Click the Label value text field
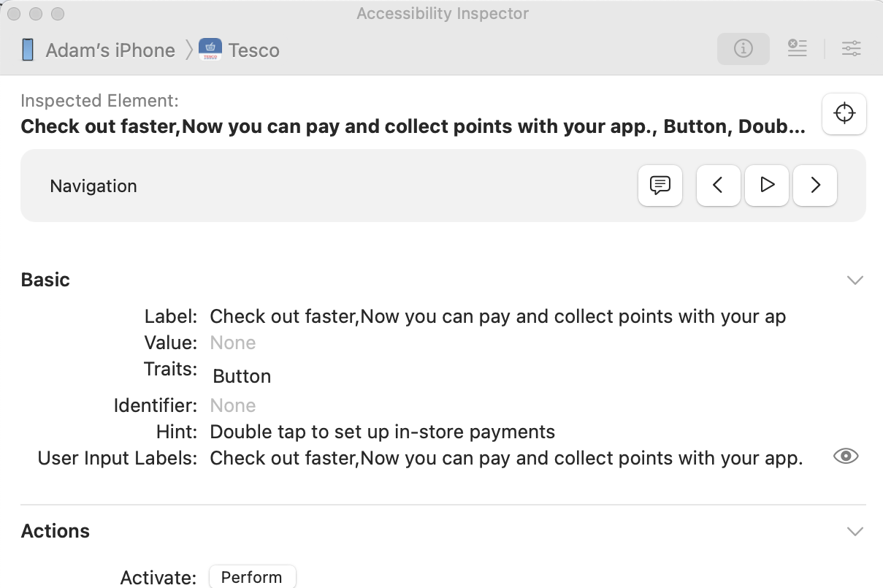 click(x=497, y=317)
